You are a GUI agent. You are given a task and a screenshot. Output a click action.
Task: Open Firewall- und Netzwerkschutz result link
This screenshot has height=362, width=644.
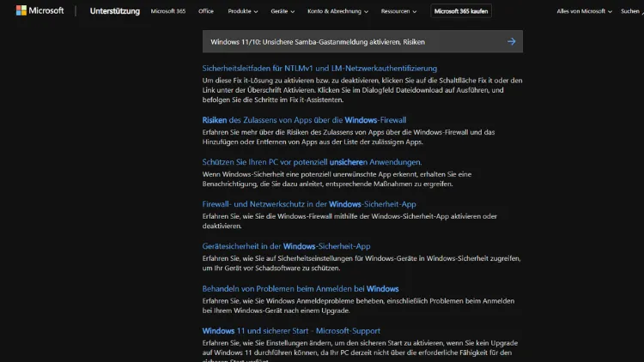click(x=309, y=204)
